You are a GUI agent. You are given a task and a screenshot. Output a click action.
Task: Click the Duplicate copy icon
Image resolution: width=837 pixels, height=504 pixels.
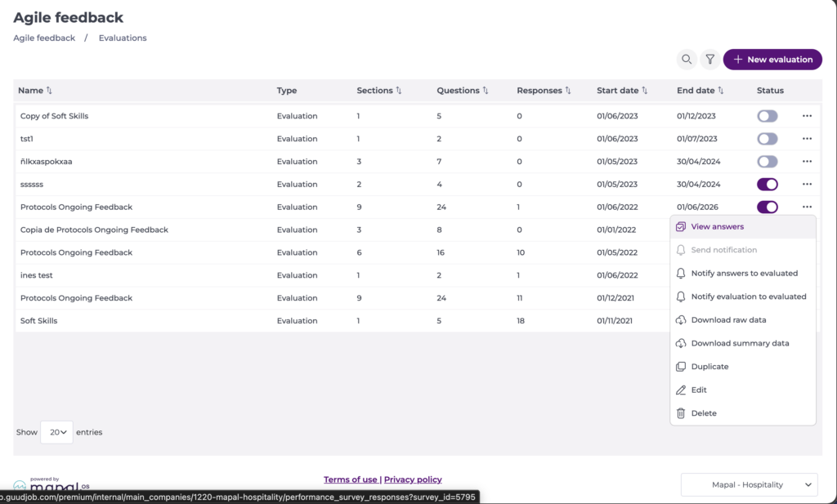[x=681, y=367]
